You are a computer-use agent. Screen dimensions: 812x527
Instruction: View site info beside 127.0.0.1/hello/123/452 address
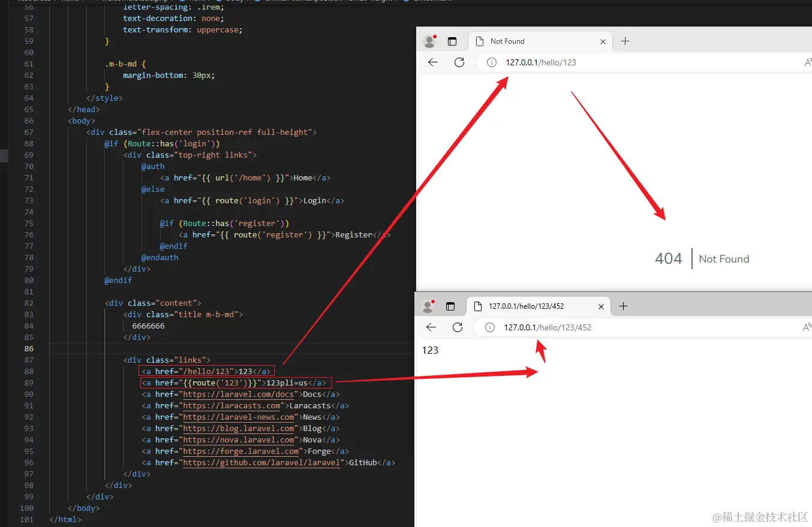coord(490,327)
